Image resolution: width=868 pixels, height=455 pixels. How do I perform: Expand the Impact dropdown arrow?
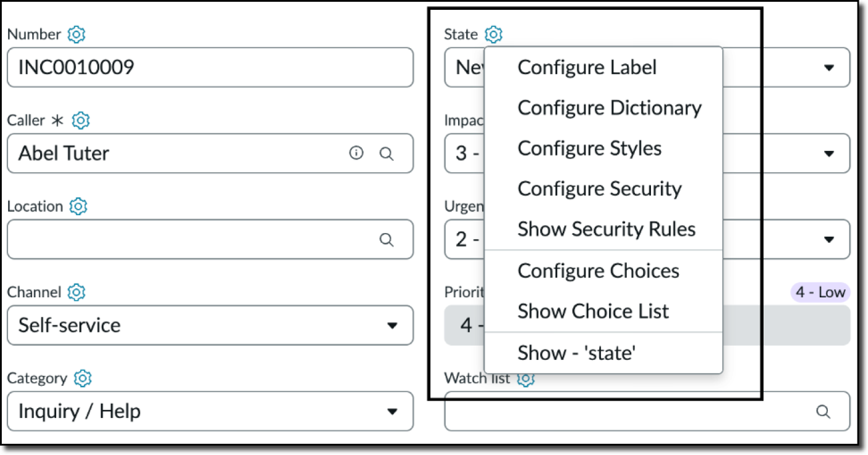[828, 153]
